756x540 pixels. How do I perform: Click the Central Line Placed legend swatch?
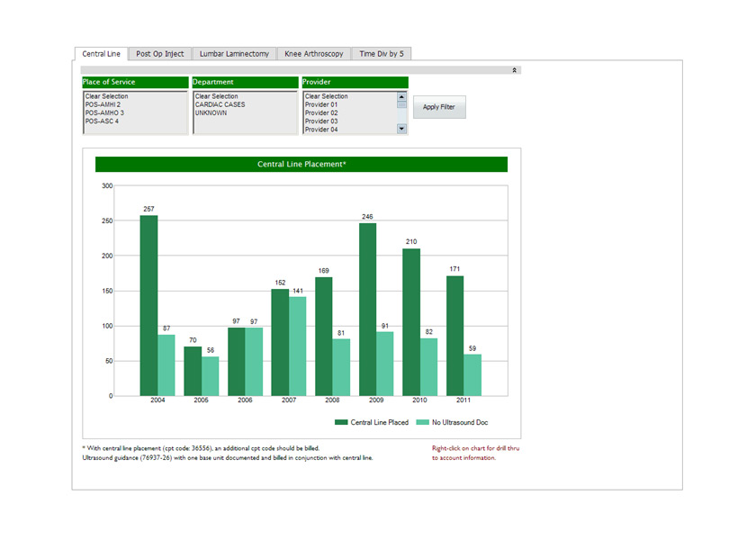point(341,422)
